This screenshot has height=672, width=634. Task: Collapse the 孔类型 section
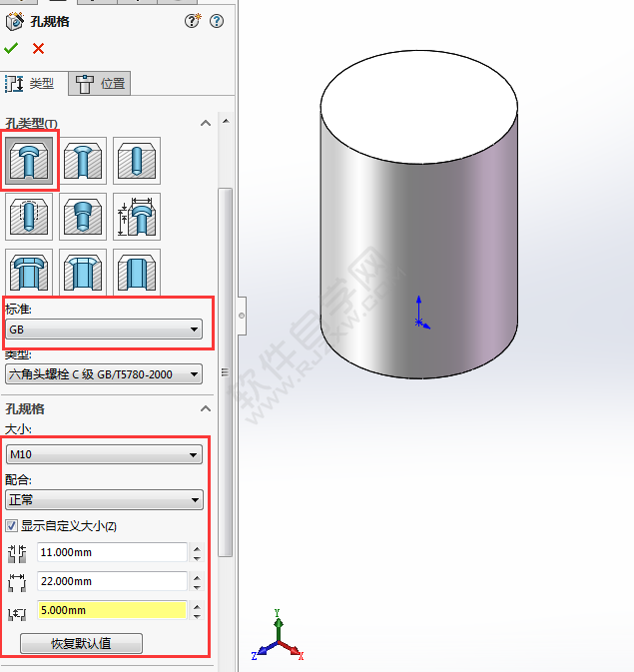click(x=206, y=124)
